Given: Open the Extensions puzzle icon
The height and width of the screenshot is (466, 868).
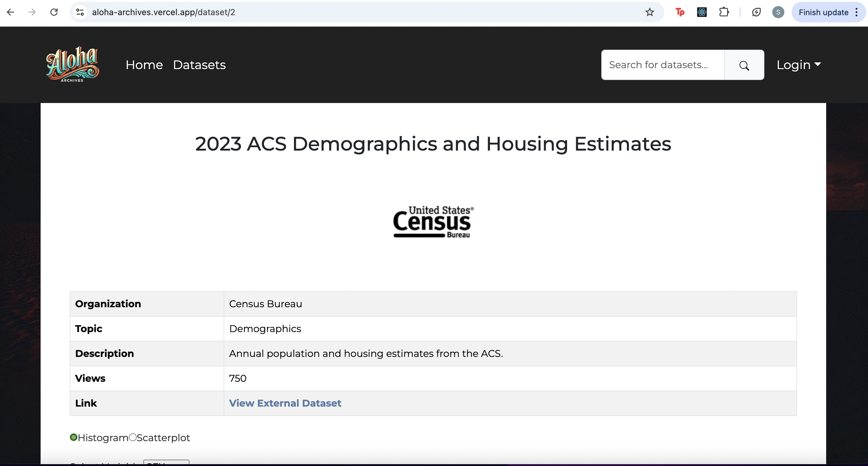Looking at the screenshot, I should 724,12.
